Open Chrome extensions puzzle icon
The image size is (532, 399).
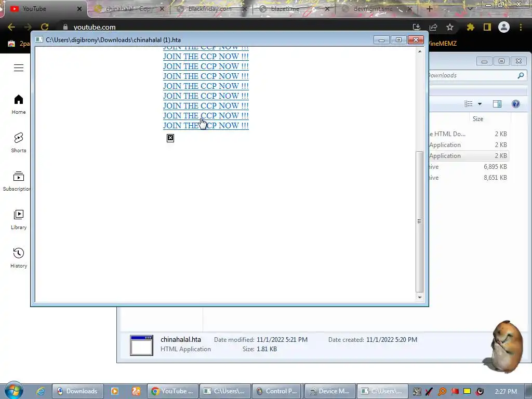[x=470, y=27]
